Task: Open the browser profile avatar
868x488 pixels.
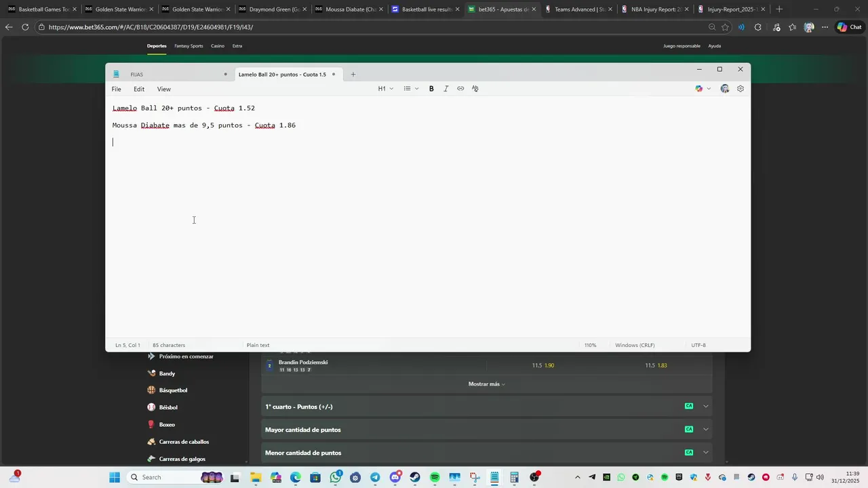Action: (x=808, y=27)
